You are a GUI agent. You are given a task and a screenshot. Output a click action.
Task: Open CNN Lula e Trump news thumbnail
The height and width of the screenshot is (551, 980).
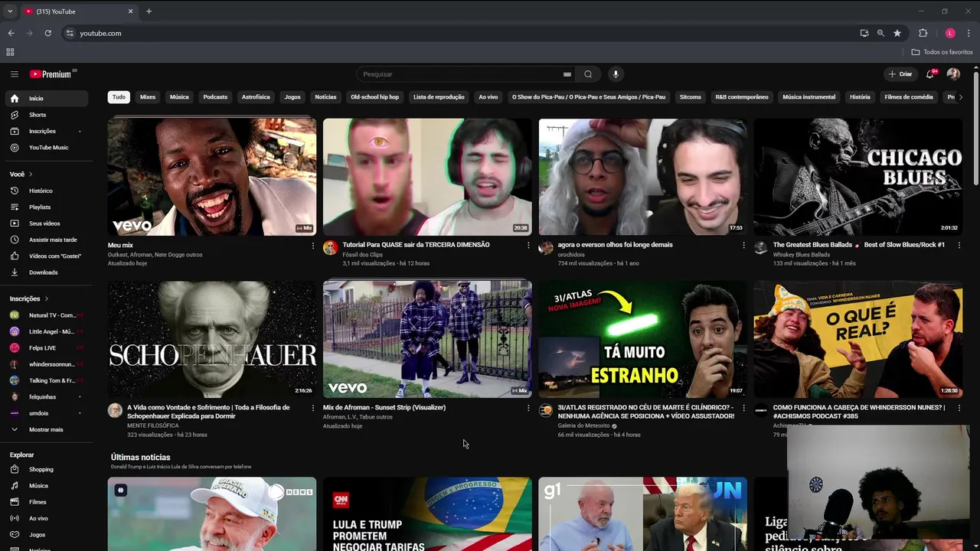427,514
